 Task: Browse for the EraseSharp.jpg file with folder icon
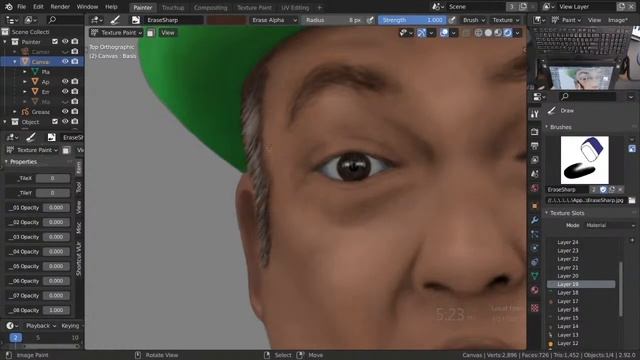[x=632, y=200]
